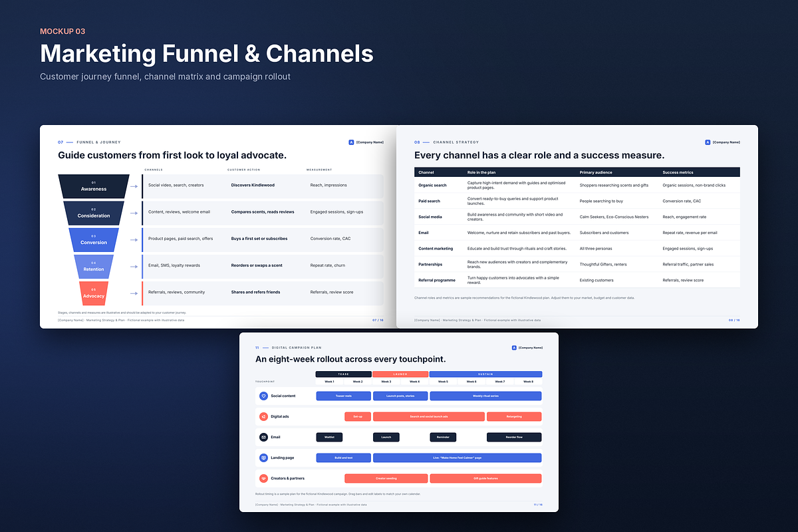Click 'Shares and refers friends' text
The image size is (798, 532).
(255, 292)
